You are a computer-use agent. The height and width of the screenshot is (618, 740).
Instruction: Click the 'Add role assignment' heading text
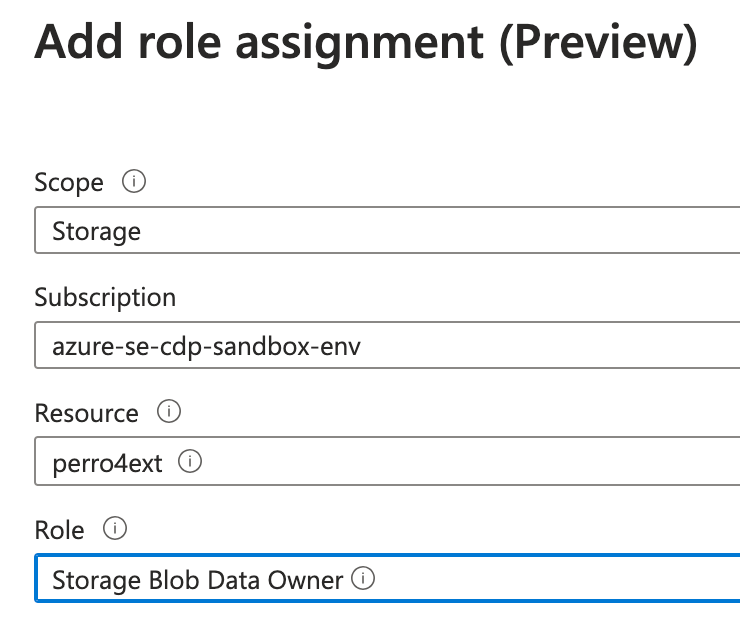click(259, 43)
